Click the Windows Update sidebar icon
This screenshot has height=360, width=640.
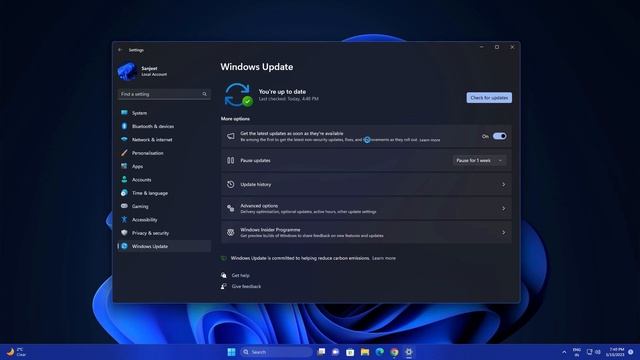tap(124, 246)
